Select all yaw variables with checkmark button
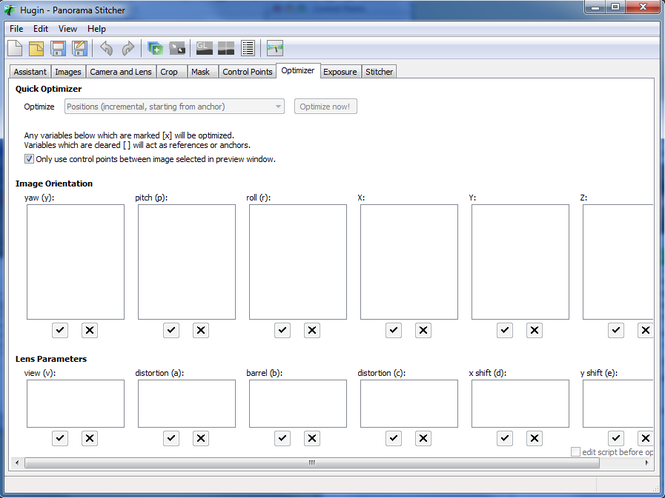The image size is (665, 498). [x=60, y=330]
